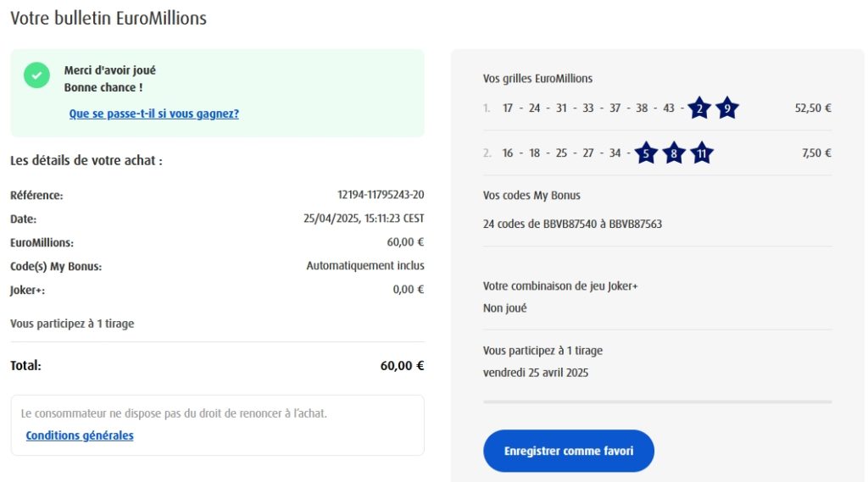Click the draw date vendredi 25 avril 2025
This screenshot has height=482, width=868.
[536, 373]
